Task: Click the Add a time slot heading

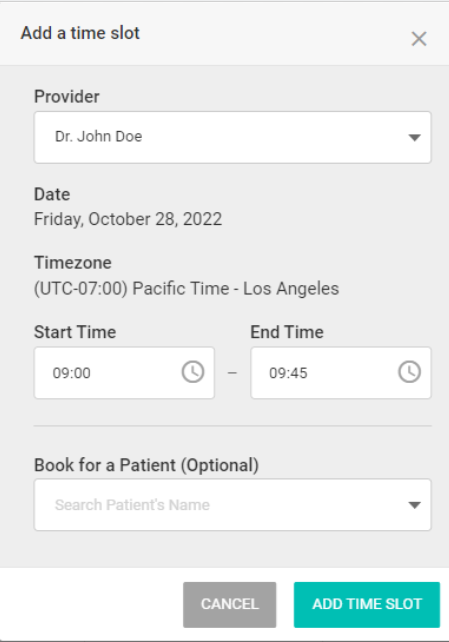Action: [80, 33]
